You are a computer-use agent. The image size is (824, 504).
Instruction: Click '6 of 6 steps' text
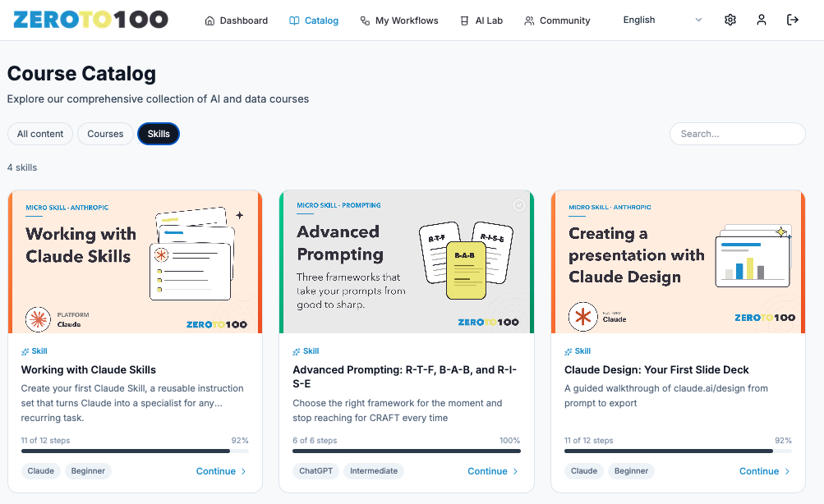(x=315, y=441)
